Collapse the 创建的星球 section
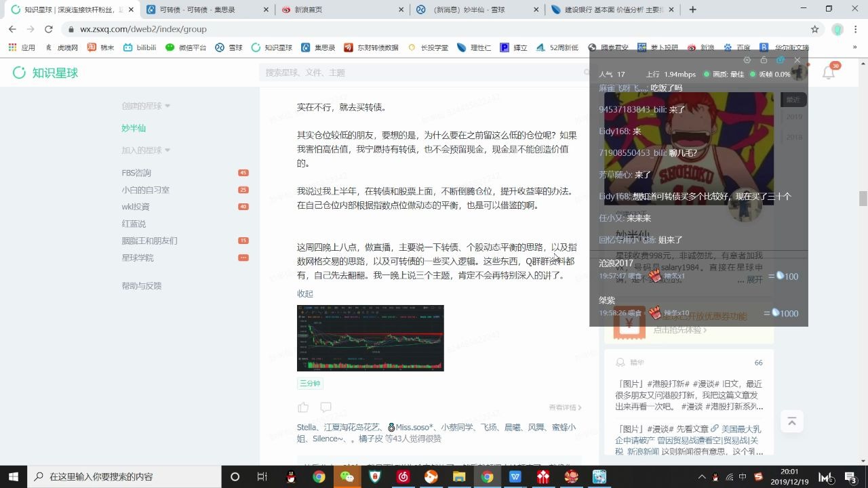 pos(146,106)
